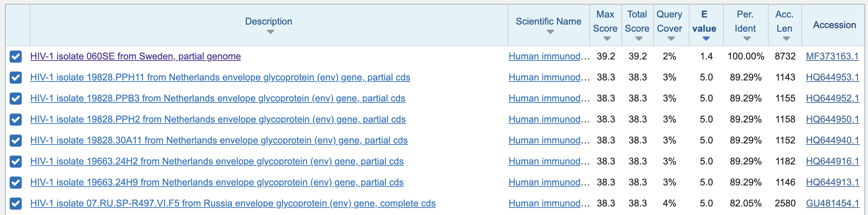Screen dimensions: 868x215
Task: Open accession MF373163.1 link
Action: point(832,56)
